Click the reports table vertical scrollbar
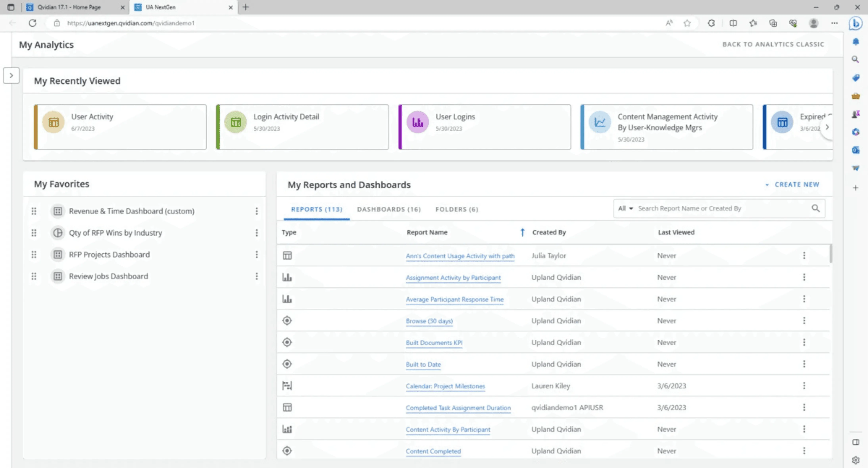 coord(831,254)
